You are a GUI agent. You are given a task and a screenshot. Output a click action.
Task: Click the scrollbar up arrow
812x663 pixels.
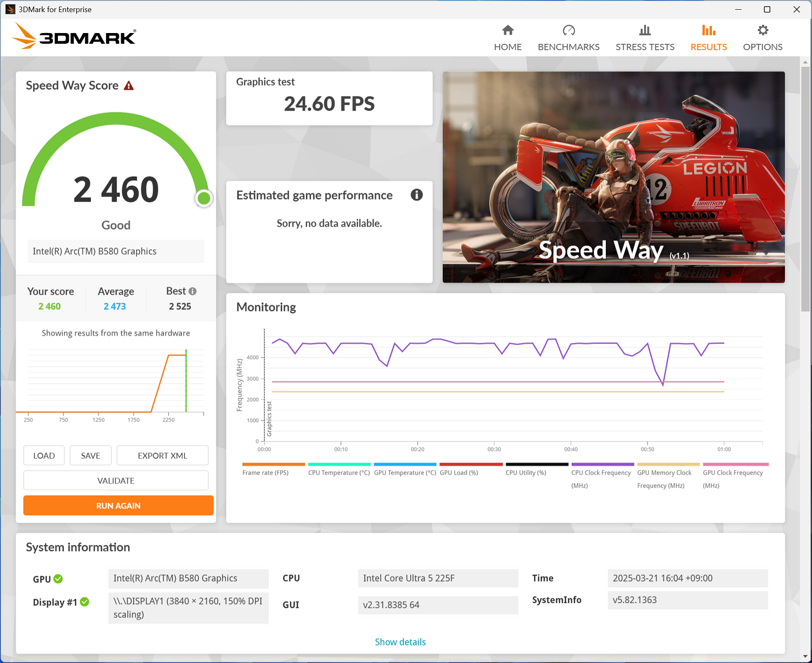pyautogui.click(x=806, y=62)
